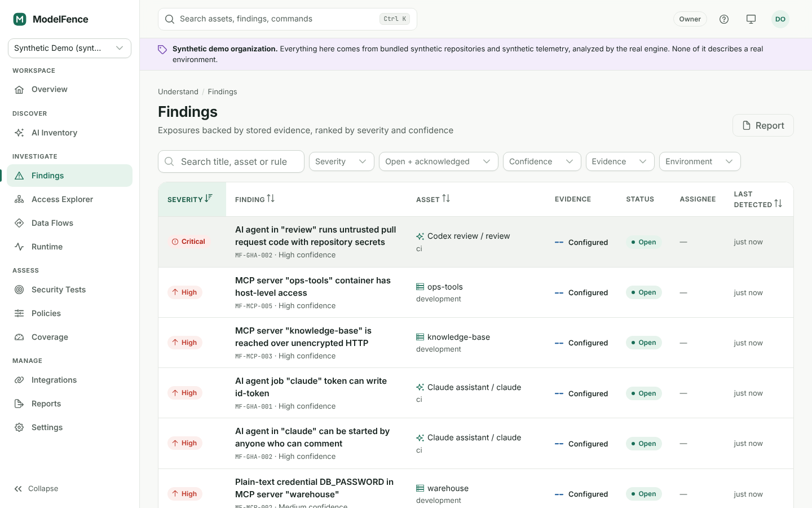Image resolution: width=812 pixels, height=508 pixels.
Task: Click the monitor display icon in header
Action: pyautogui.click(x=751, y=19)
